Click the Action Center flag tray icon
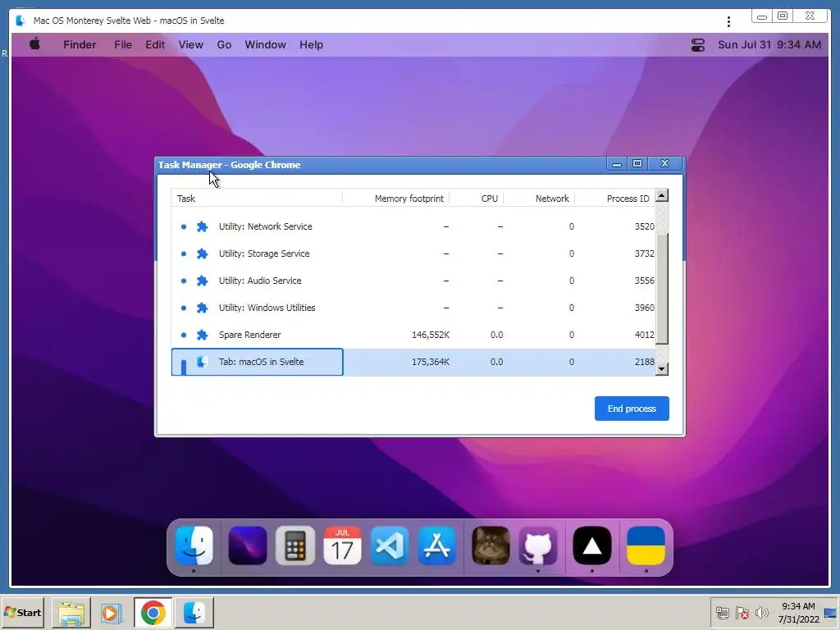 point(742,612)
